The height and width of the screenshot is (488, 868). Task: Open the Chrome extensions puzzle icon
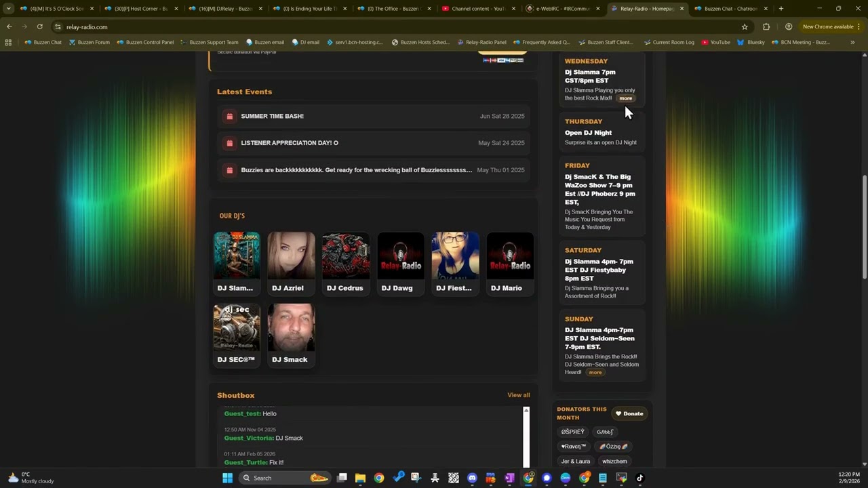pyautogui.click(x=766, y=26)
